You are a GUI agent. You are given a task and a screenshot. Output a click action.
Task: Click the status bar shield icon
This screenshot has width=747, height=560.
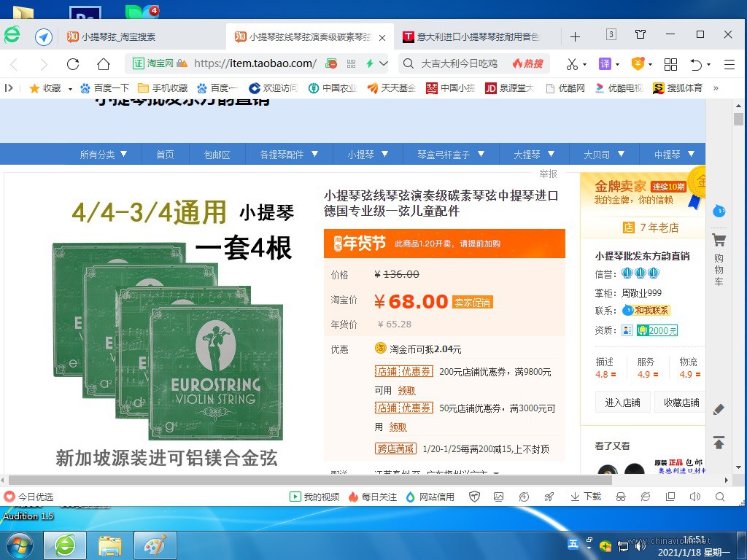click(474, 497)
